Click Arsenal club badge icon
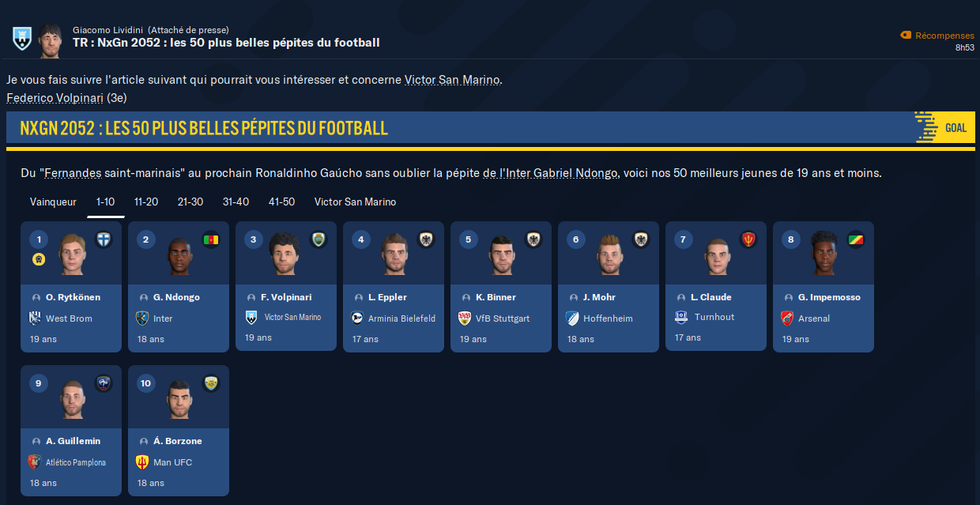The image size is (980, 505). (x=787, y=318)
